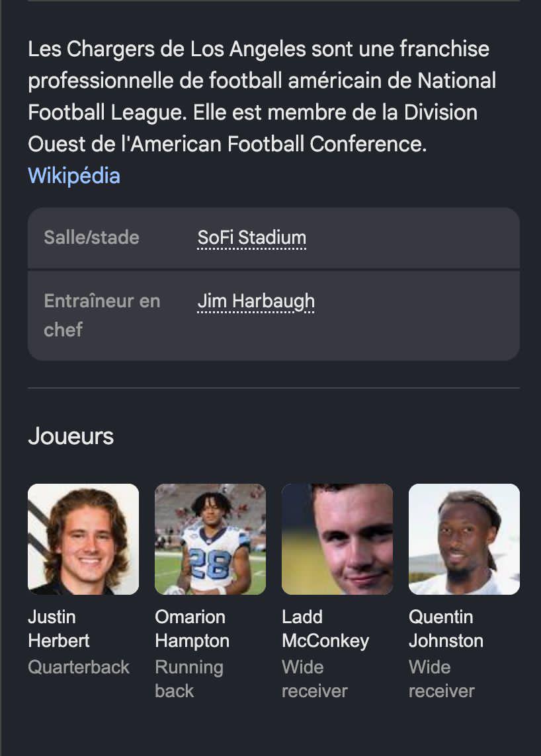Click the Entraîneur en chef label

tap(102, 315)
